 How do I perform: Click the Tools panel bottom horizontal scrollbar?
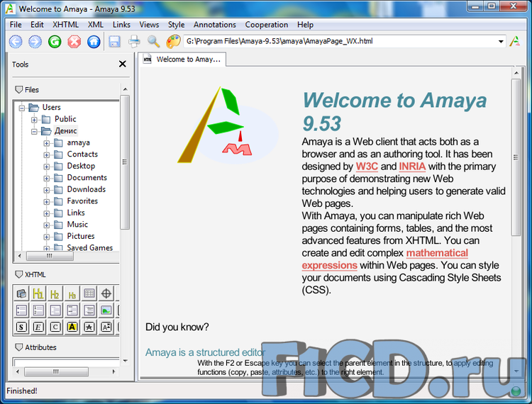point(56,372)
